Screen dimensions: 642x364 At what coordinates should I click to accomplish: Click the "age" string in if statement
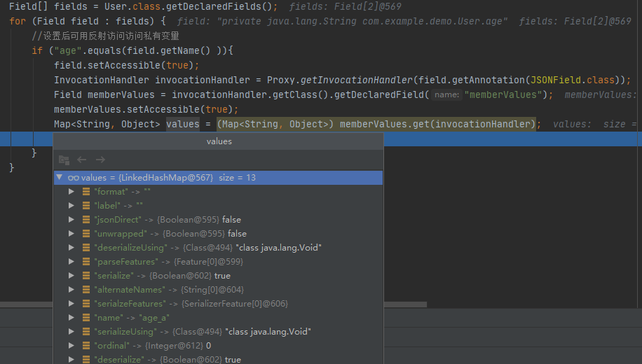coord(67,50)
